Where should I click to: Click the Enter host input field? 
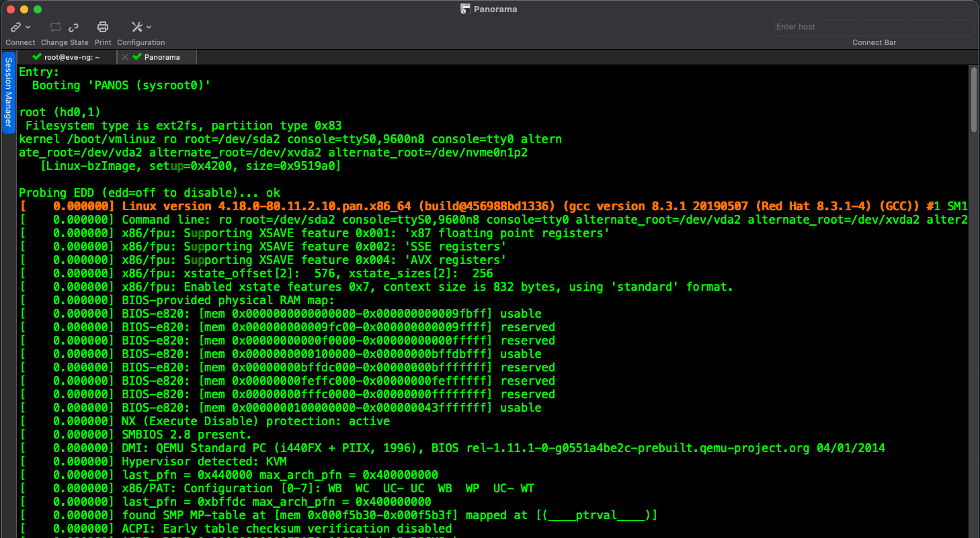point(874,27)
